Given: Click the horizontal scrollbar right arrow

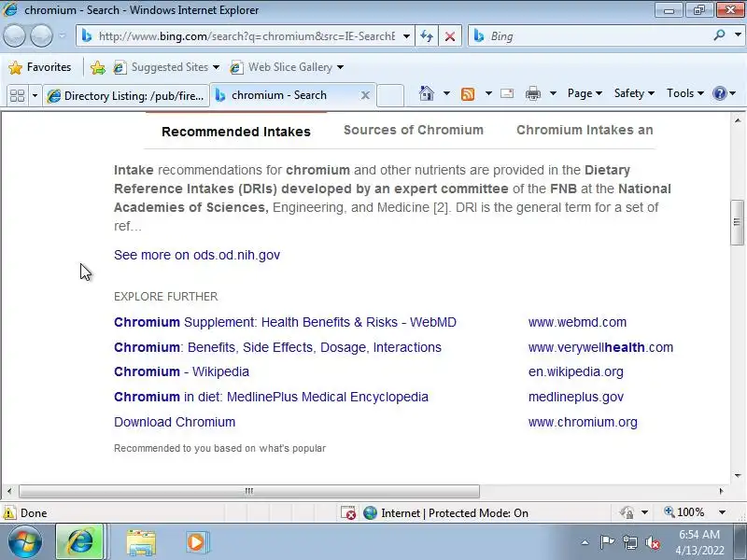Looking at the screenshot, I should pyautogui.click(x=721, y=491).
